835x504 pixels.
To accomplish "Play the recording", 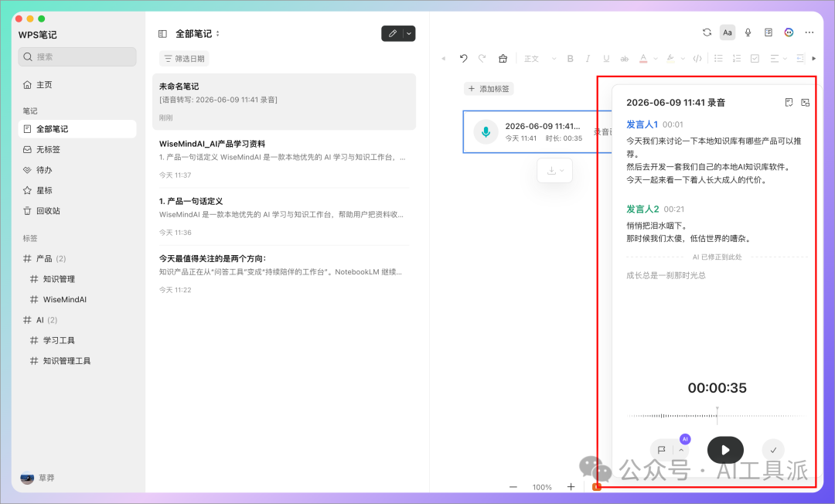I will (x=725, y=450).
